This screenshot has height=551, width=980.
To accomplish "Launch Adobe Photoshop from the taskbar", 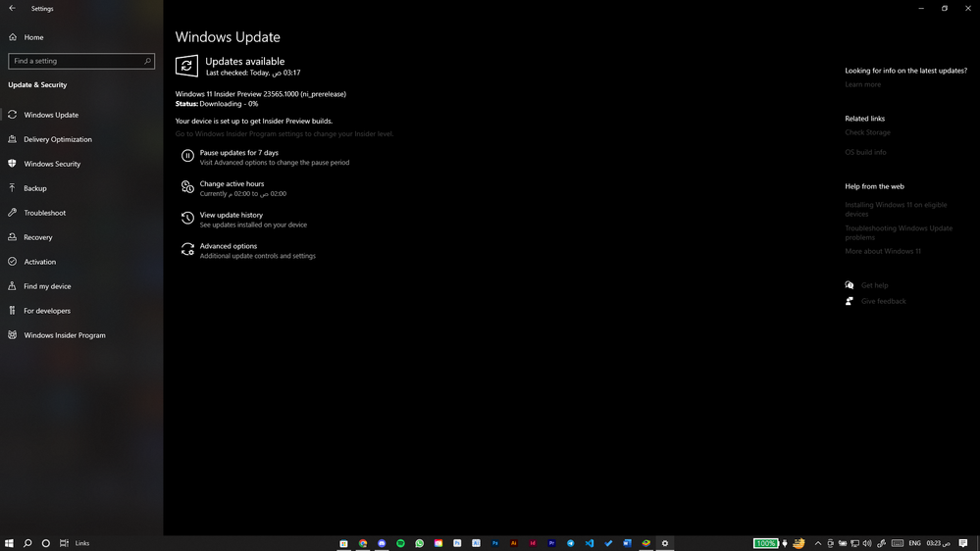I will coord(495,543).
